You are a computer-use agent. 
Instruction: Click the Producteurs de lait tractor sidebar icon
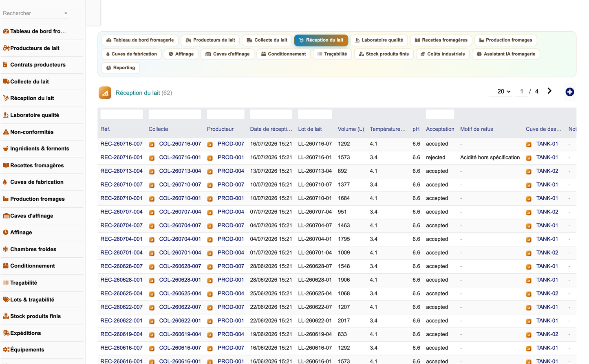[x=6, y=48]
